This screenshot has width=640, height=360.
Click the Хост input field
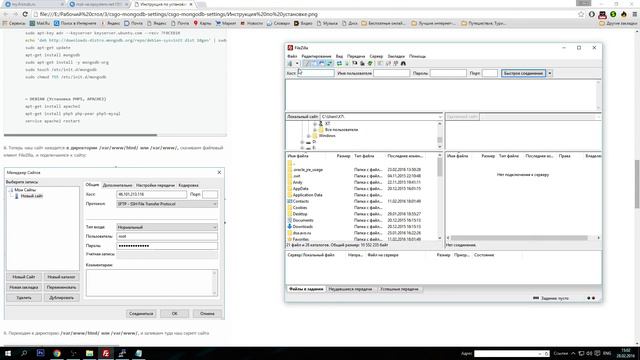(316, 73)
